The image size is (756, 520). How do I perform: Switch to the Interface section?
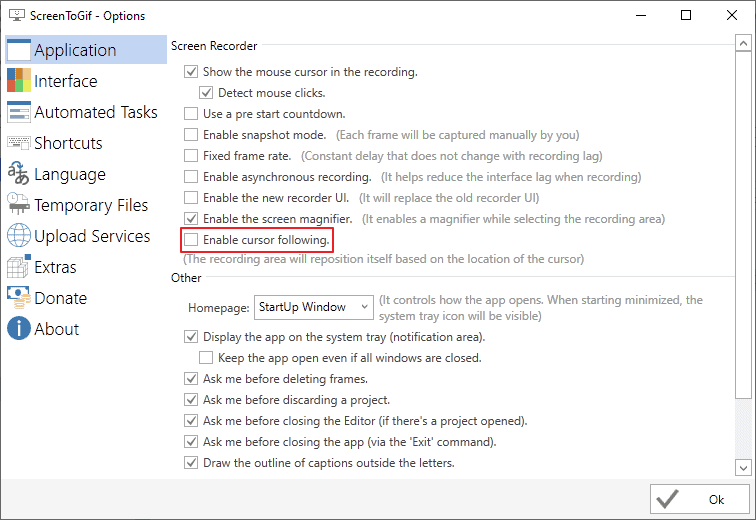(86, 81)
